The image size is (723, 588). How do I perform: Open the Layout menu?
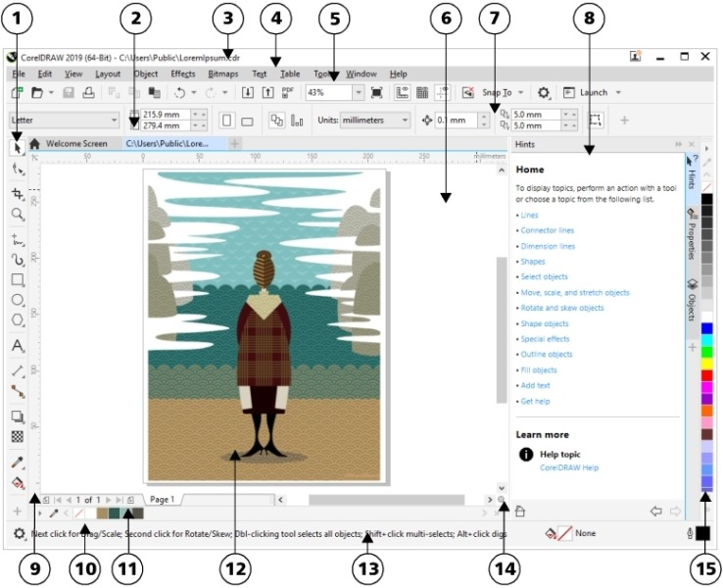pos(108,73)
